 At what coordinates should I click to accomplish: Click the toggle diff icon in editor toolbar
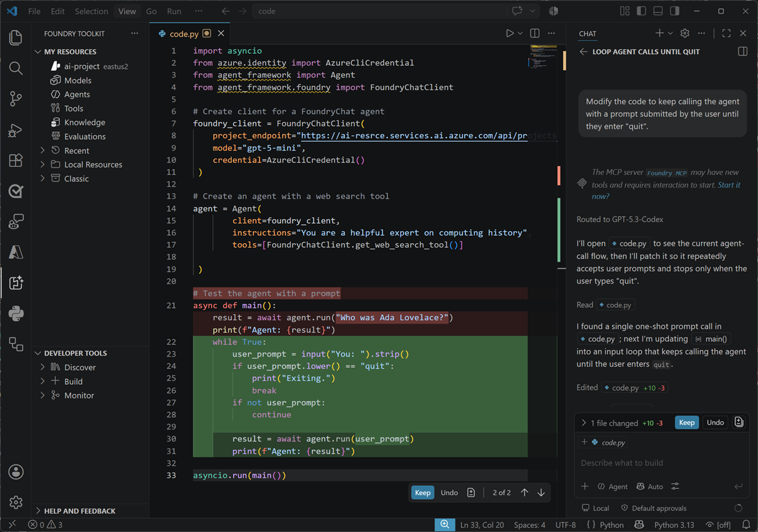tap(471, 493)
